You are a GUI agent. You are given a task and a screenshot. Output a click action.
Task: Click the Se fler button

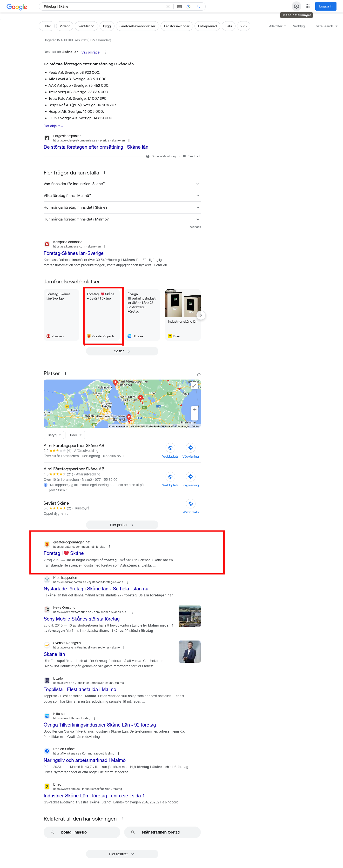(122, 351)
